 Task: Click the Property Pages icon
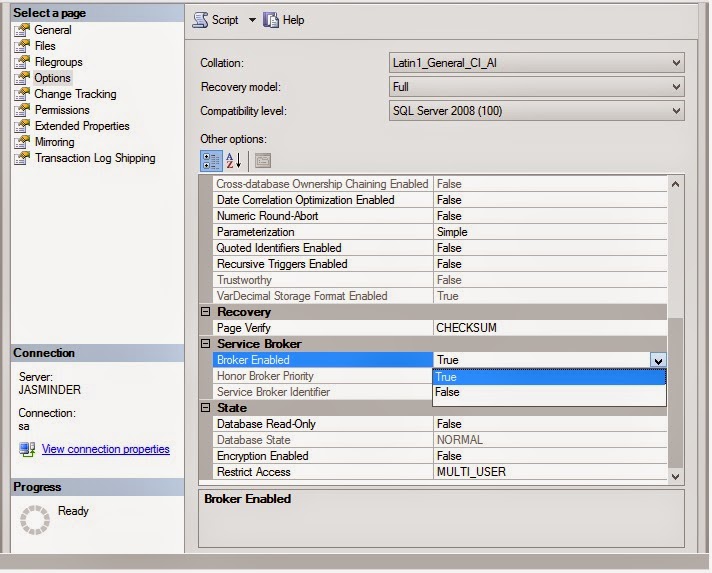point(263,160)
